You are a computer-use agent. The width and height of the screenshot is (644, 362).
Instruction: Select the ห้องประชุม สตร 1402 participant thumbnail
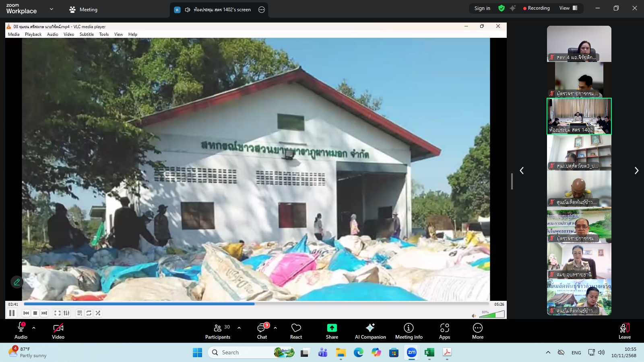(578, 116)
